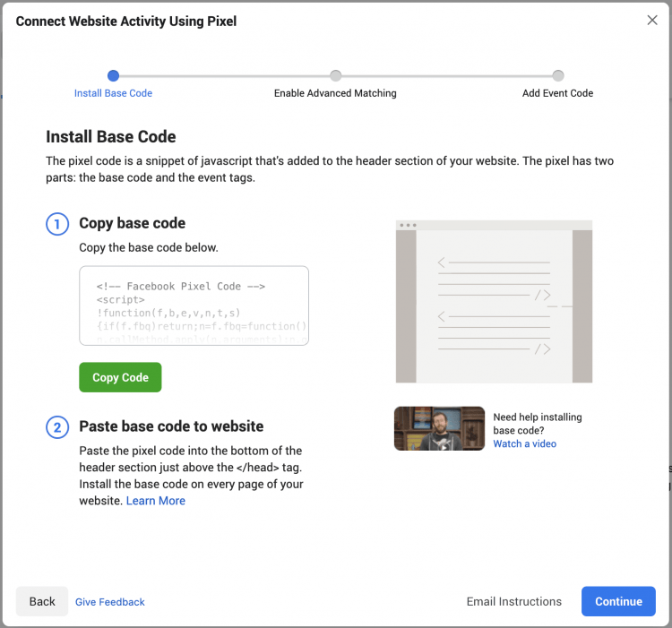Click the step 1 number circle icon
The width and height of the screenshot is (672, 628).
point(57,224)
